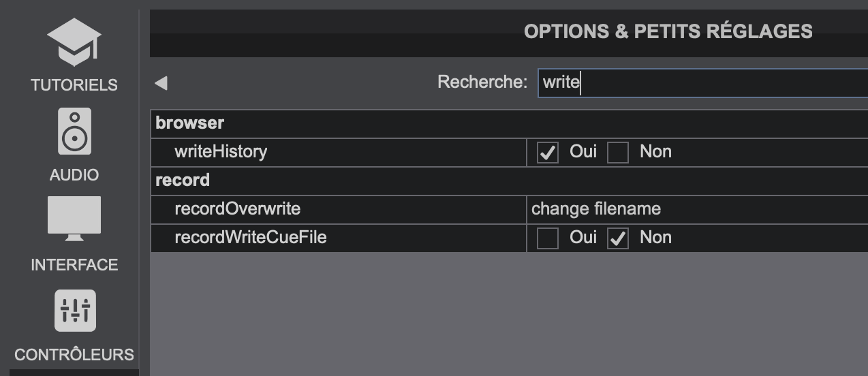This screenshot has width=868, height=376.
Task: Open the Tutoriels graduation cap icon
Action: [x=74, y=43]
